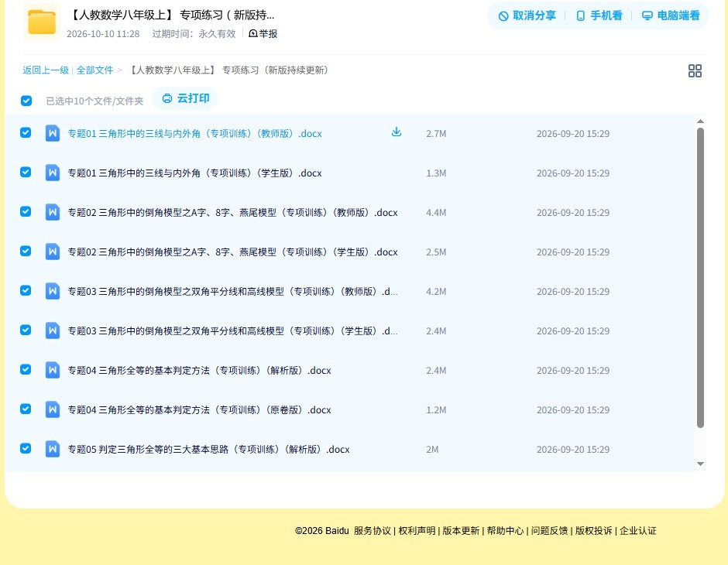Click share date 2026-10-10 11:28
Viewport: 728px width, 565px height.
point(103,34)
